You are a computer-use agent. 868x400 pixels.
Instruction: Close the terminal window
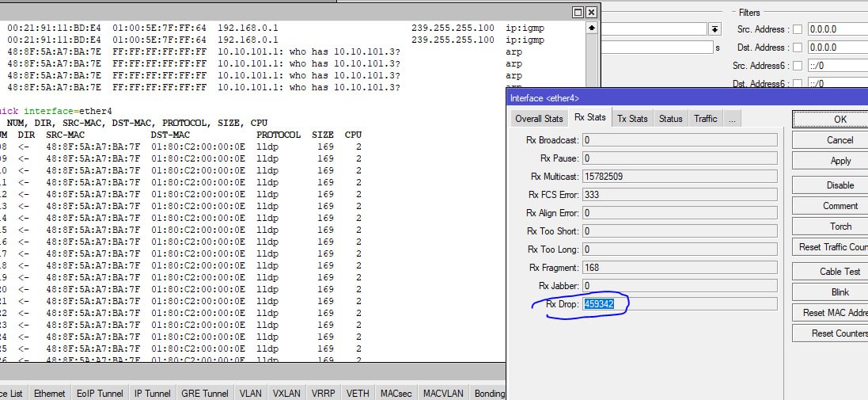(592, 12)
